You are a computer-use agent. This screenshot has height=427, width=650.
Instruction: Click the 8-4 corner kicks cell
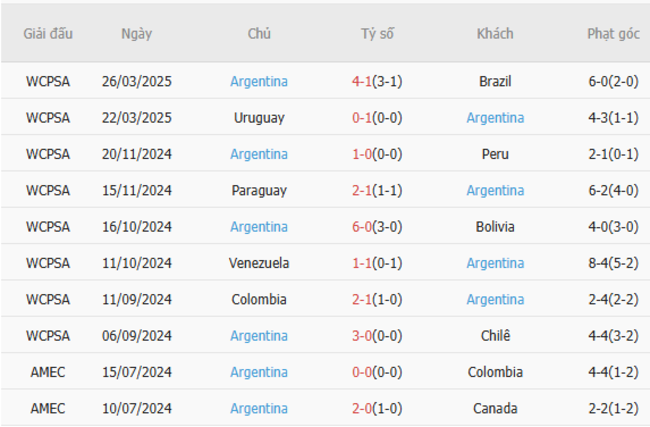pos(613,263)
